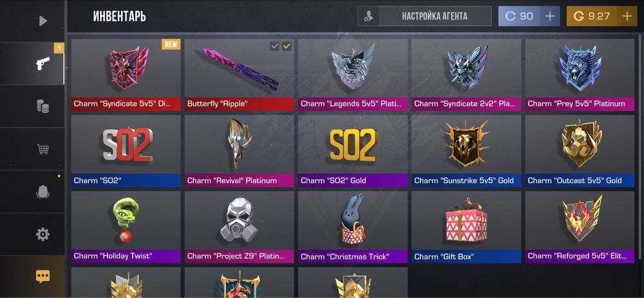Select the Charm "SO2" Gold item
644x298 pixels.
pos(353,151)
